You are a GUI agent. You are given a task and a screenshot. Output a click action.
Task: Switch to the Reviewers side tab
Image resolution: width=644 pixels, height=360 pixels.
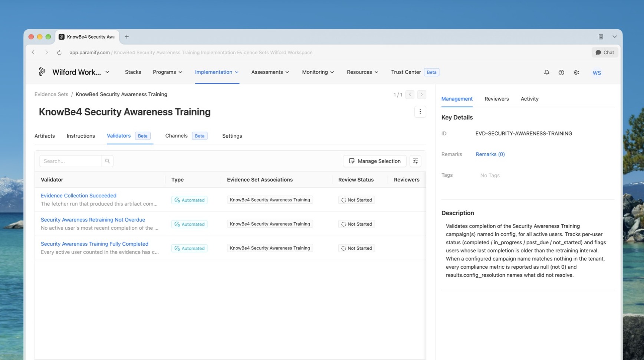click(496, 99)
